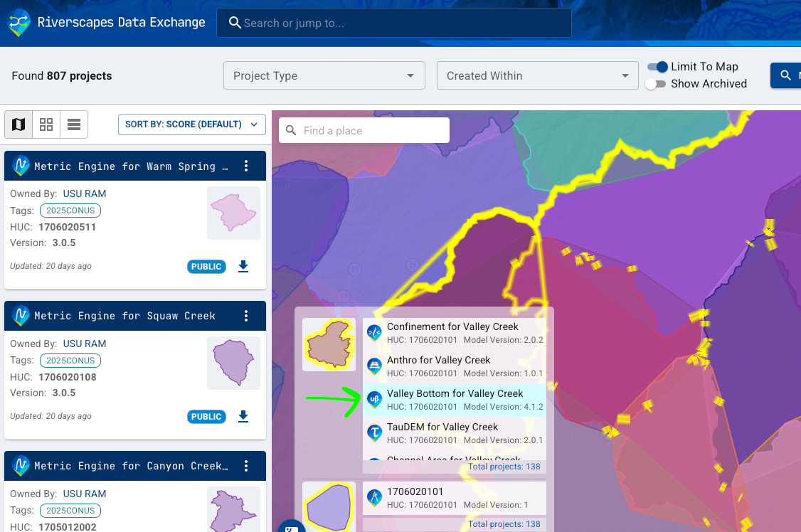Toggle the Limit To Map switch

pos(657,67)
